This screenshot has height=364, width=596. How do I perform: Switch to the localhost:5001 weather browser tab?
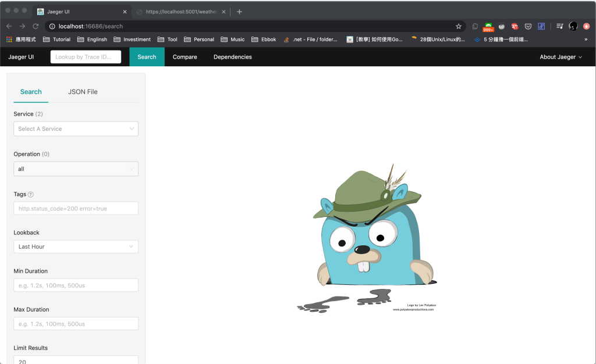181,12
